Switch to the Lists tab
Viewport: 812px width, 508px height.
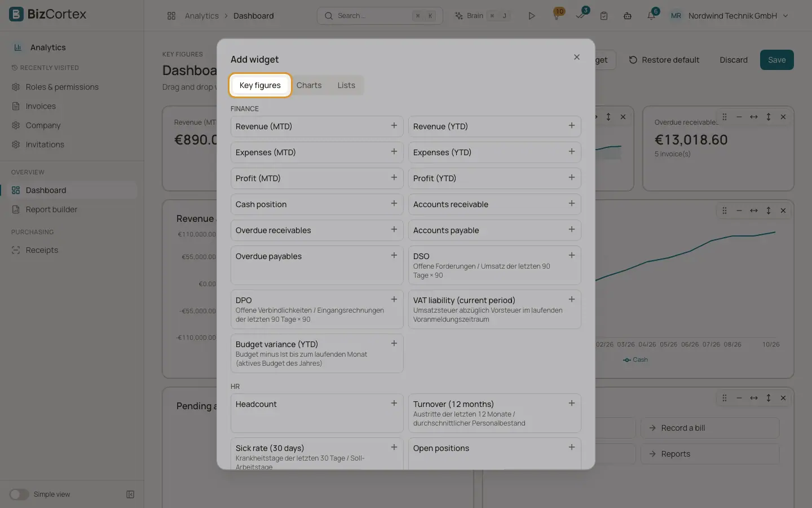point(346,85)
